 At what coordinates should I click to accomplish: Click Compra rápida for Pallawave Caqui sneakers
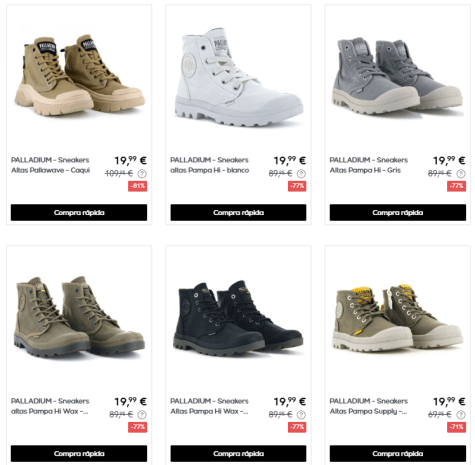79,213
